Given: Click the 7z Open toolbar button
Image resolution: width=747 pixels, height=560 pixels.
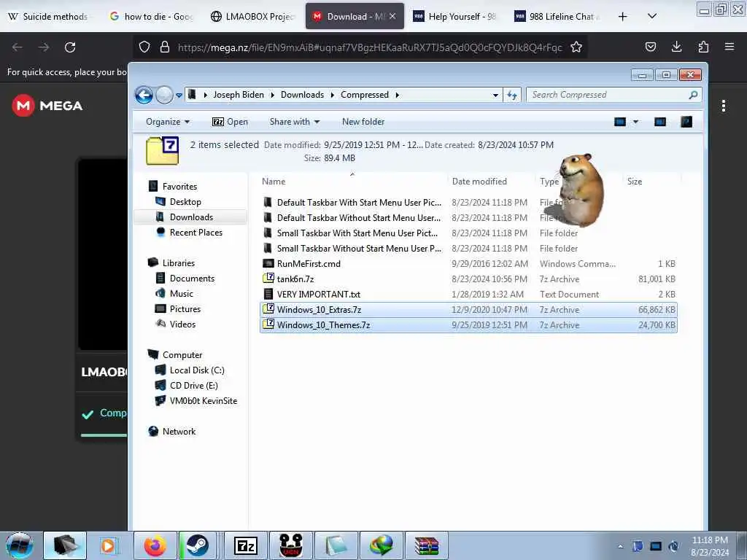Looking at the screenshot, I should (x=230, y=122).
